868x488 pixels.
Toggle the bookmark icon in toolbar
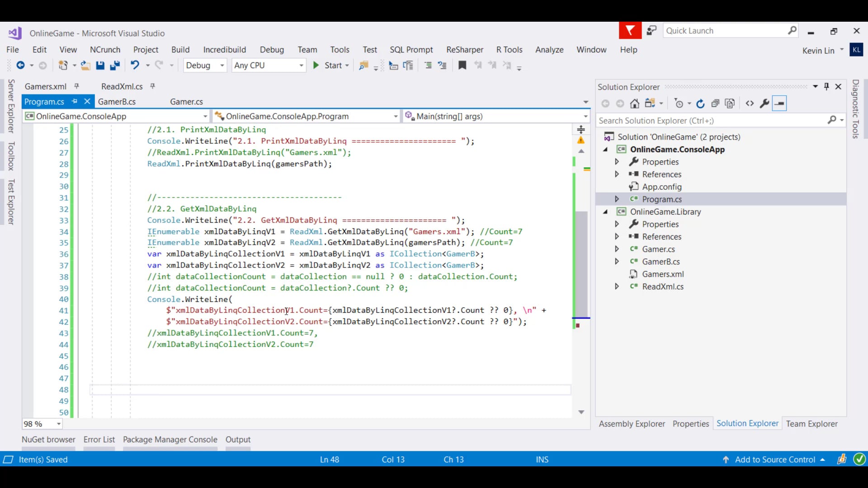(462, 66)
